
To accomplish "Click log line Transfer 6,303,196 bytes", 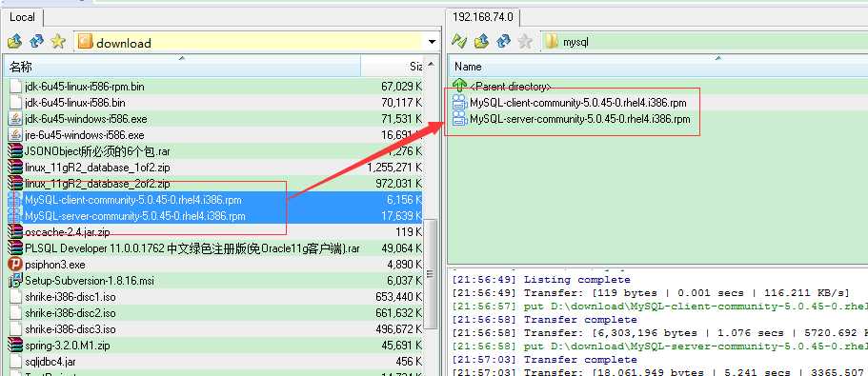I will (659, 333).
